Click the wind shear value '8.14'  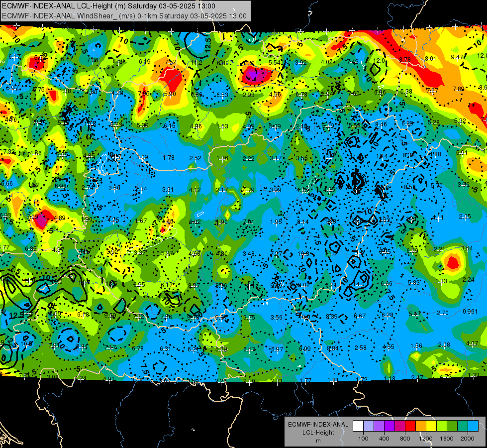(303, 222)
